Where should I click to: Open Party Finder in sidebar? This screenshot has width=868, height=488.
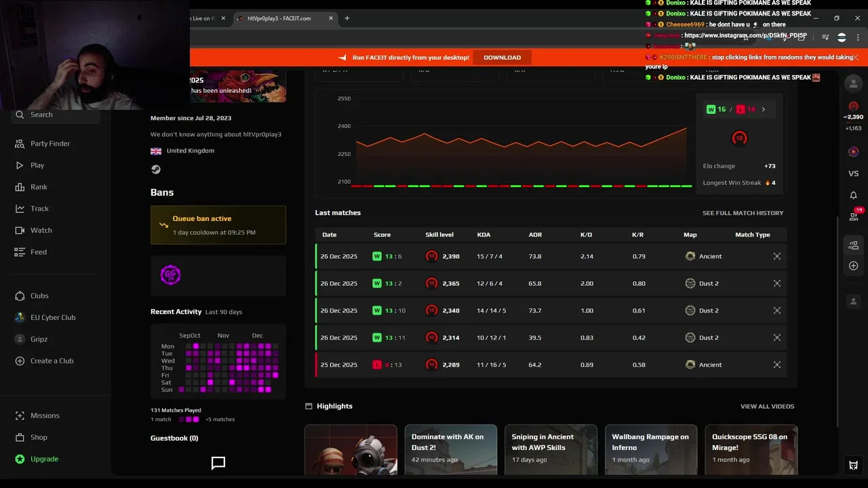click(x=42, y=144)
